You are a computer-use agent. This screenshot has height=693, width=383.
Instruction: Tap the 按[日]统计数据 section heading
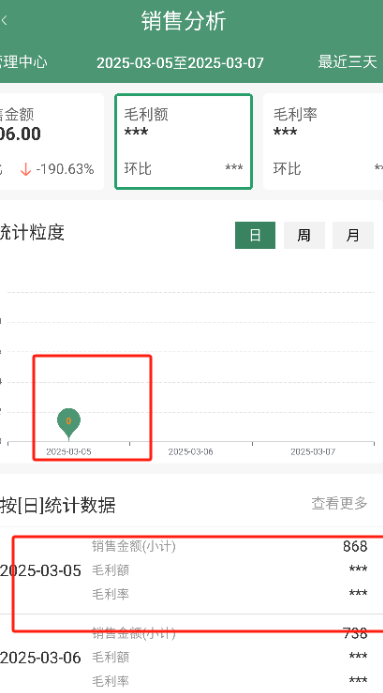click(58, 505)
